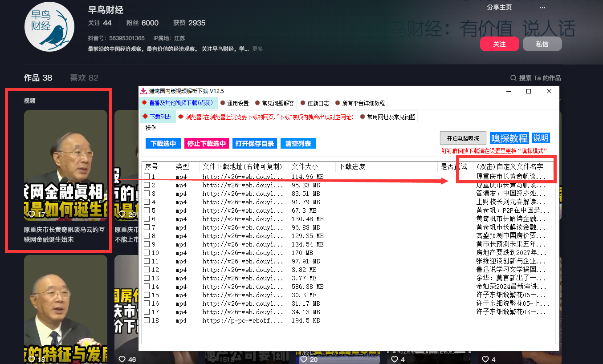Click heart icon on 原重庆市长黄奇帆谈马云 video card
Image resolution: width=603 pixels, height=364 pixels.
pos(32,214)
